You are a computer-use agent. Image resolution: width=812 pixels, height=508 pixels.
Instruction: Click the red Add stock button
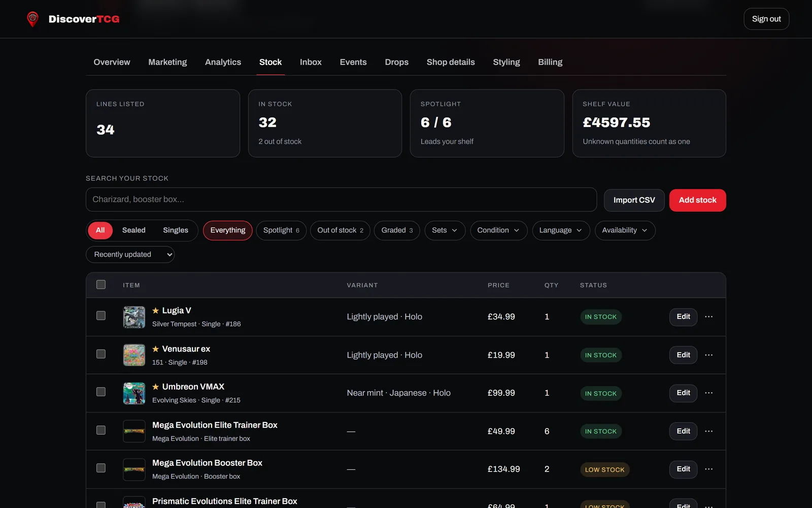tap(697, 200)
